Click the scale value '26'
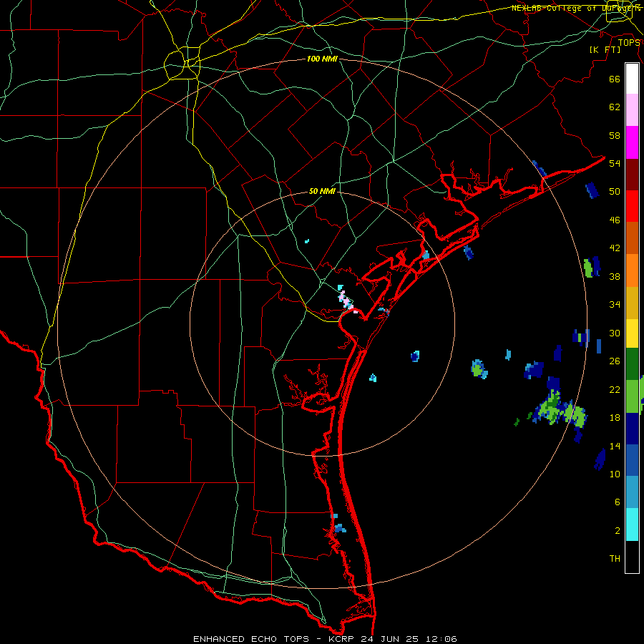Screen dimensions: 644x644 point(615,361)
